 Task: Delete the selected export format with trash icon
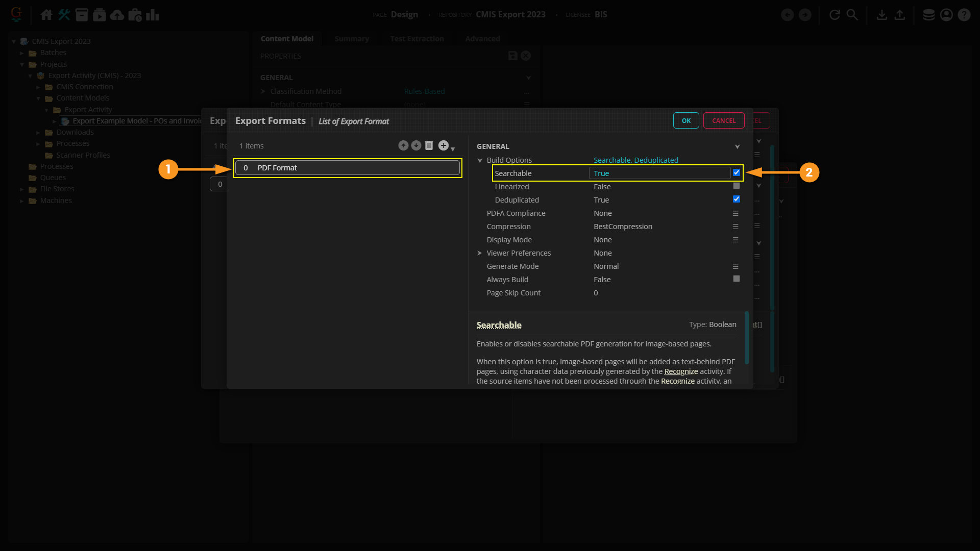click(429, 146)
